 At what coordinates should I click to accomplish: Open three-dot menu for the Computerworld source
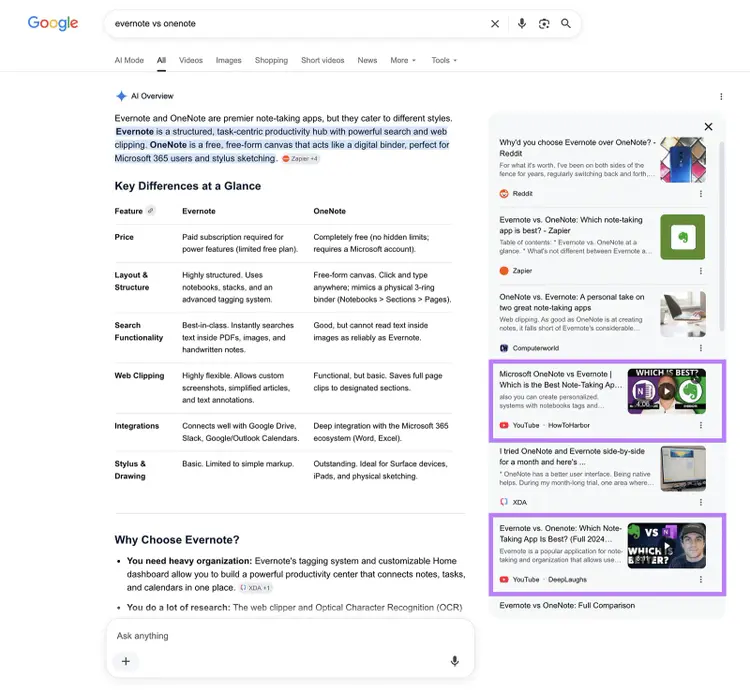[701, 348]
